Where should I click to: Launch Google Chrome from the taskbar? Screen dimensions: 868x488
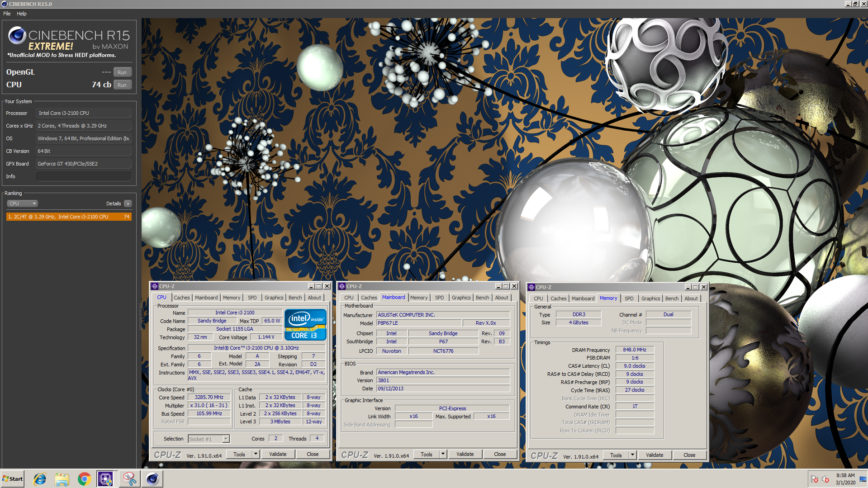84,479
